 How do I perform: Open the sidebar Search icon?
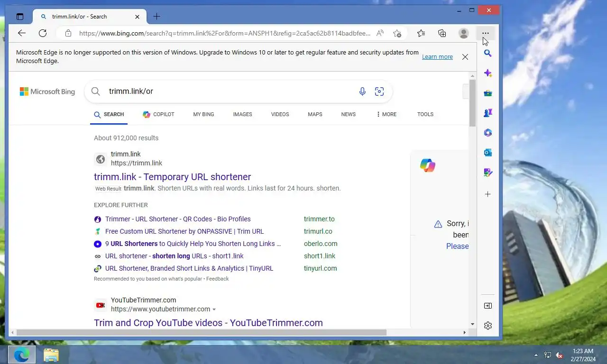click(487, 53)
